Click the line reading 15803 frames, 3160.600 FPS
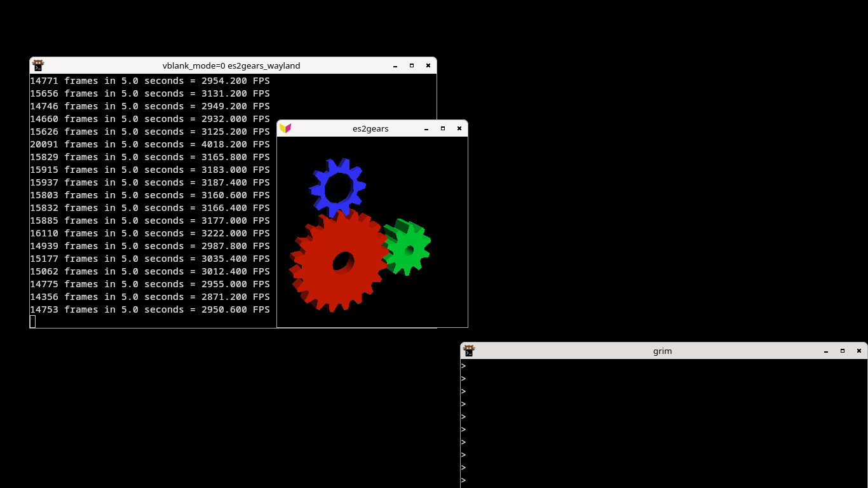The width and height of the screenshot is (868, 488). coord(150,195)
